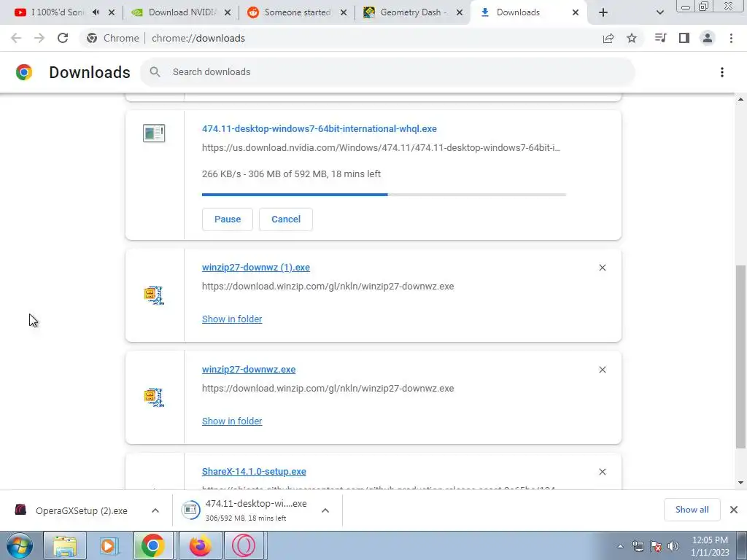Viewport: 747px width, 560px height.
Task: Show winzip27-downwz.exe in folder
Action: pos(232,421)
